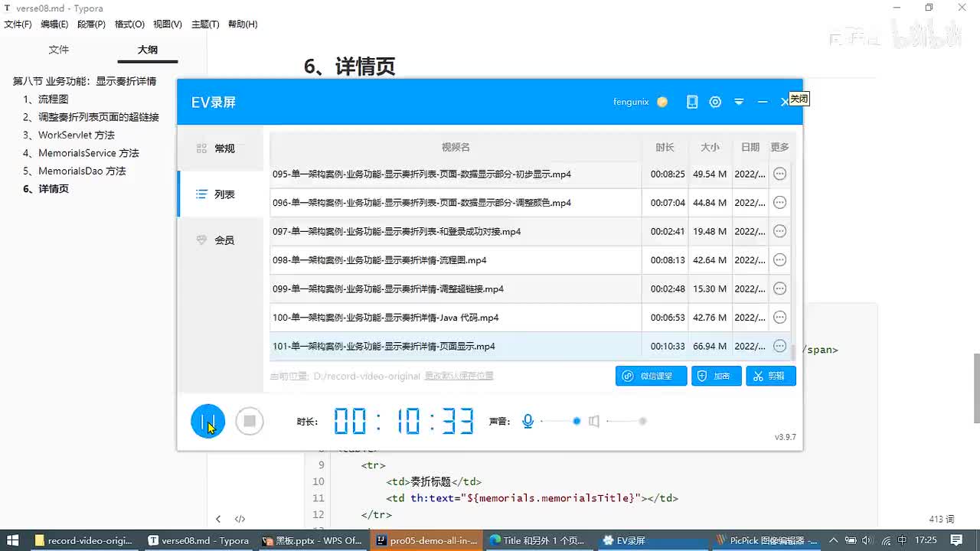Open more options for video 095

coord(779,174)
